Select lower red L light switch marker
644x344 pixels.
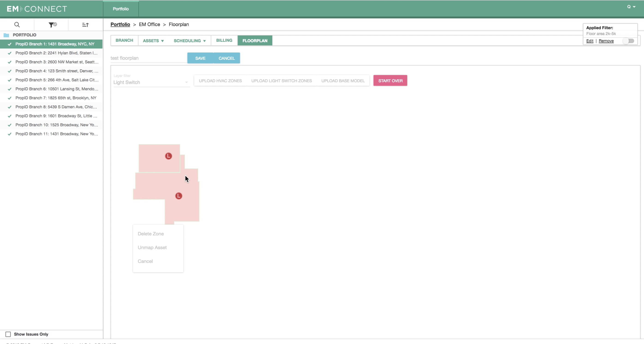point(178,196)
